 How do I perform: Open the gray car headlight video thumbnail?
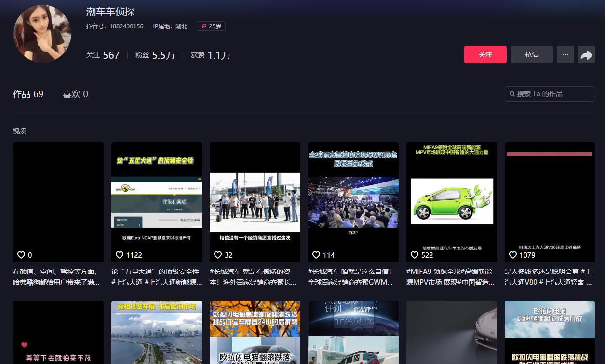point(452,332)
